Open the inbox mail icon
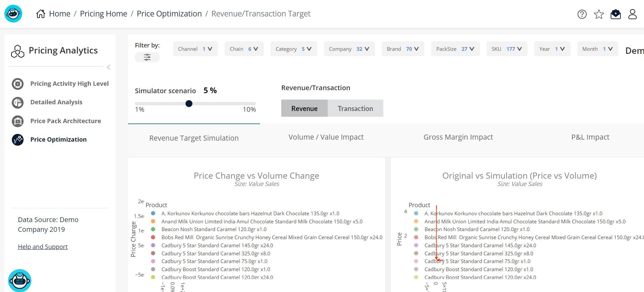Screen dimensions: 644x292 (615, 14)
